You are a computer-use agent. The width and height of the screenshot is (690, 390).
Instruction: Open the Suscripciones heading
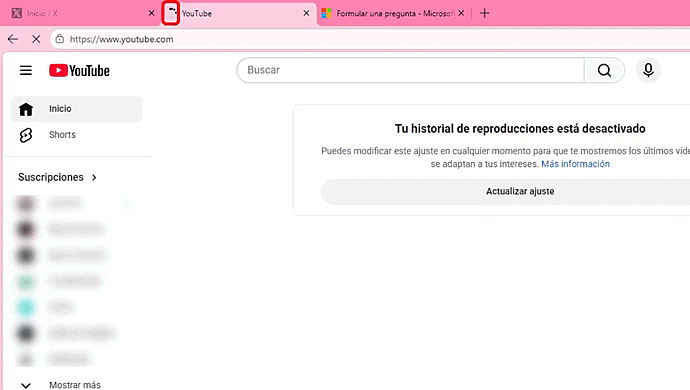click(x=51, y=177)
